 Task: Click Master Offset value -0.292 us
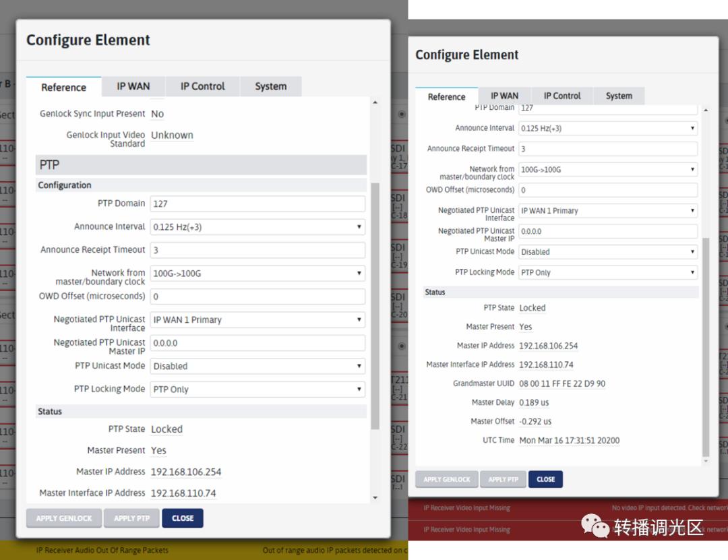535,422
